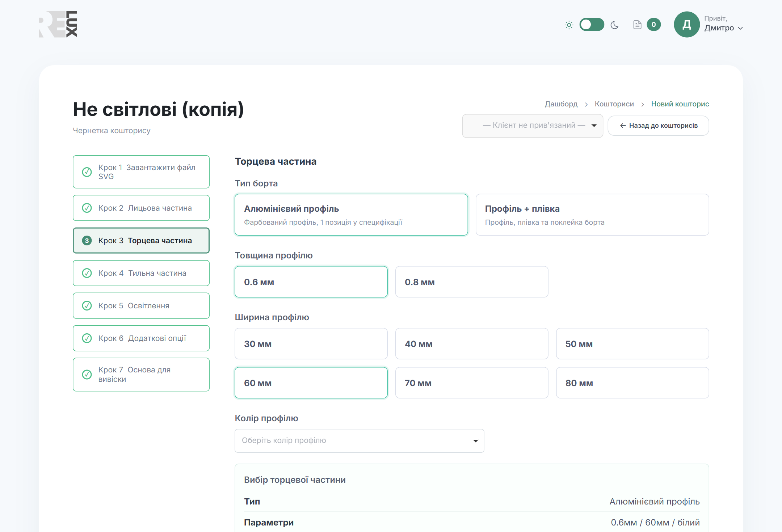
Task: Open Крок 6 Додаткові опції step
Action: point(141,338)
